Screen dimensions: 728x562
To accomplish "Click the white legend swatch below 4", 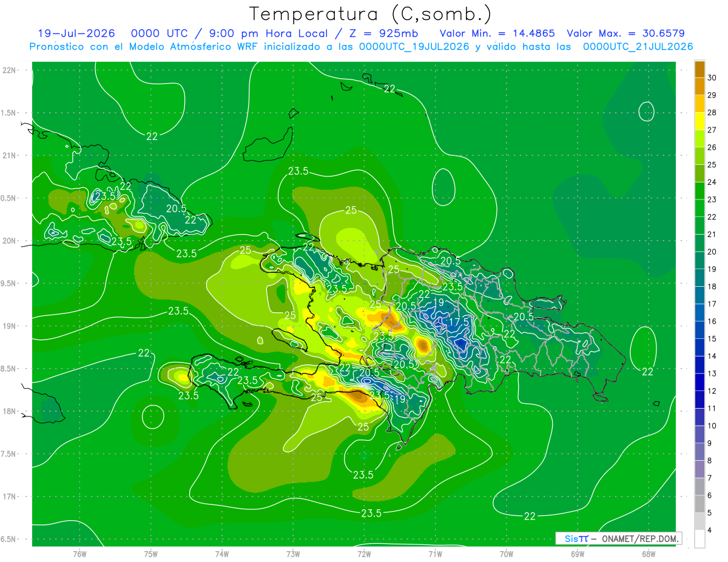I will 699,539.
